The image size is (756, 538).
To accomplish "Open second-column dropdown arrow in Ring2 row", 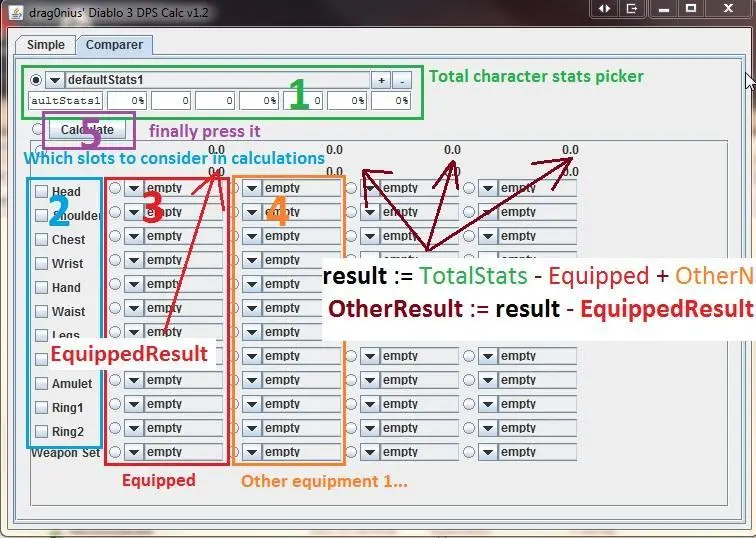I will pos(252,428).
